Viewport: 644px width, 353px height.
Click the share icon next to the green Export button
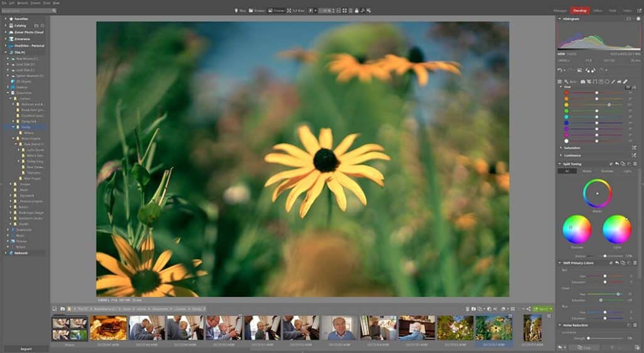tap(528, 308)
